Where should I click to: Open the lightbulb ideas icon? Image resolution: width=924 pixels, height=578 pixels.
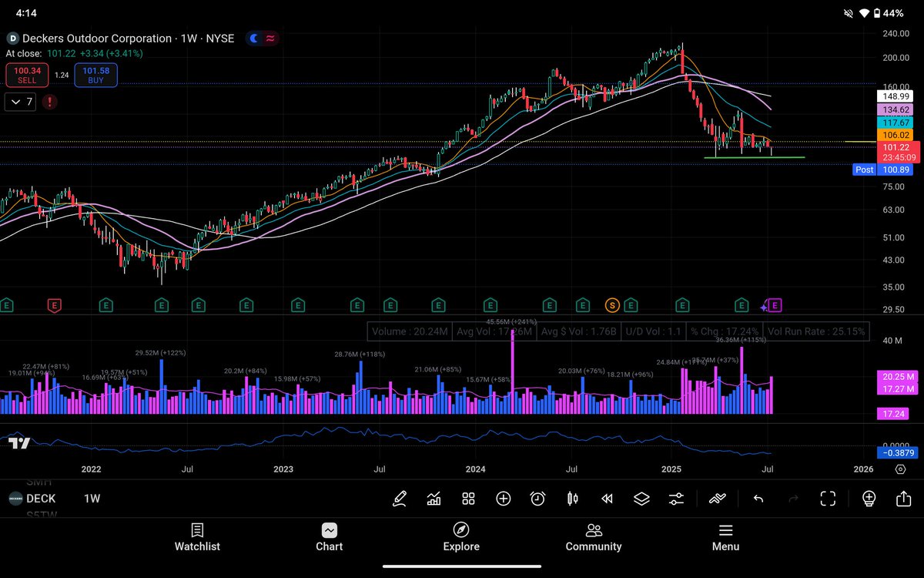point(869,499)
